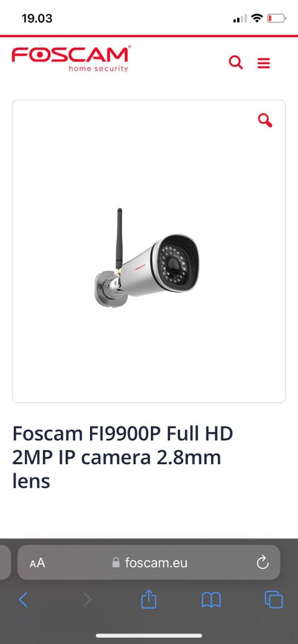Reload the foscam.eu page
The height and width of the screenshot is (644, 298).
[262, 562]
